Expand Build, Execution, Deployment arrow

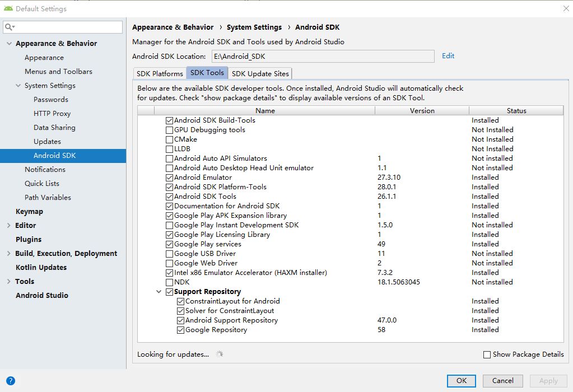click(x=9, y=254)
